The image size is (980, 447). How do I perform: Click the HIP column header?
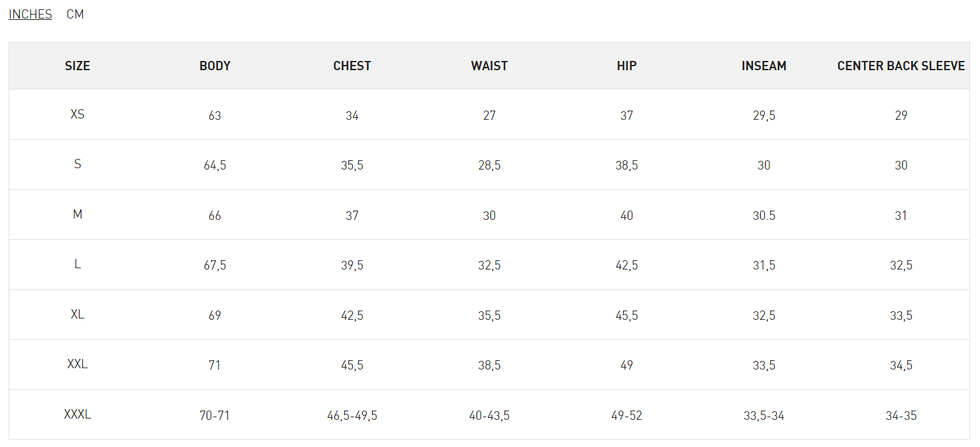coord(626,66)
